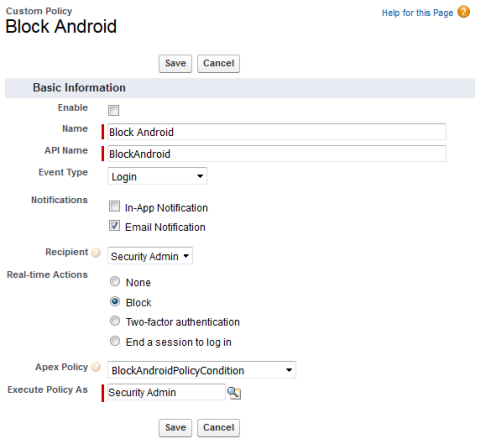Click the Block Android page title
This screenshot has height=442, width=480.
(x=61, y=26)
